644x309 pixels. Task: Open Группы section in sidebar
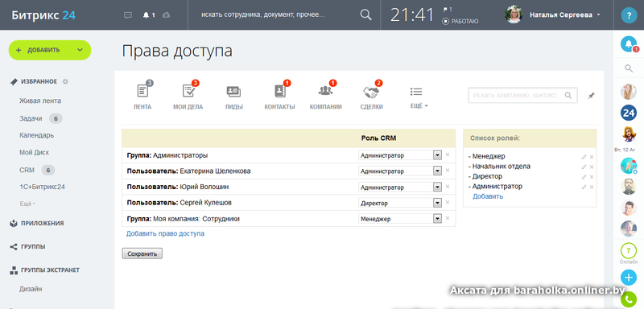coord(27,246)
